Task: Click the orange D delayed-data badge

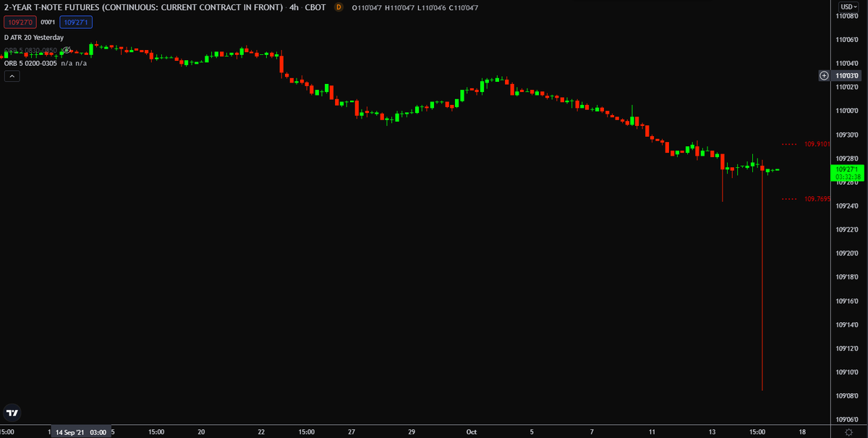Action: (x=339, y=7)
